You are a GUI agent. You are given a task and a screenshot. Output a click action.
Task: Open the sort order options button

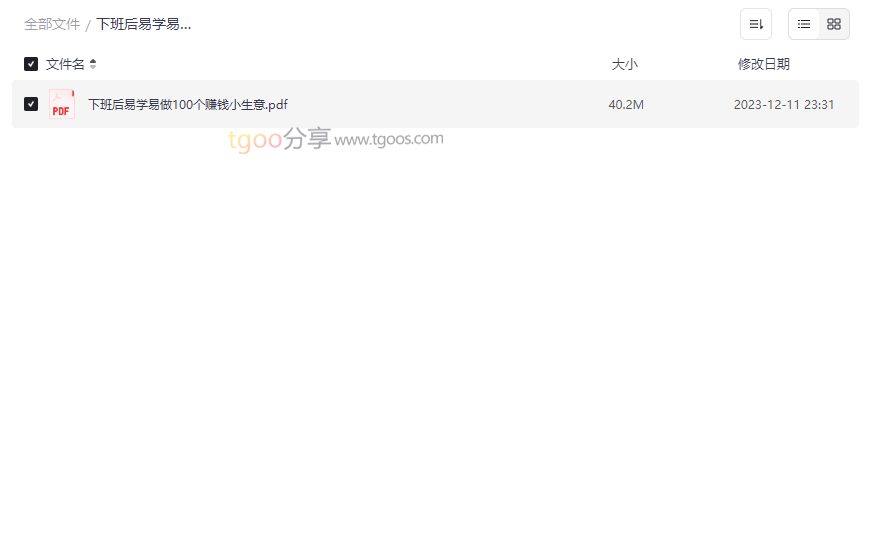click(755, 24)
